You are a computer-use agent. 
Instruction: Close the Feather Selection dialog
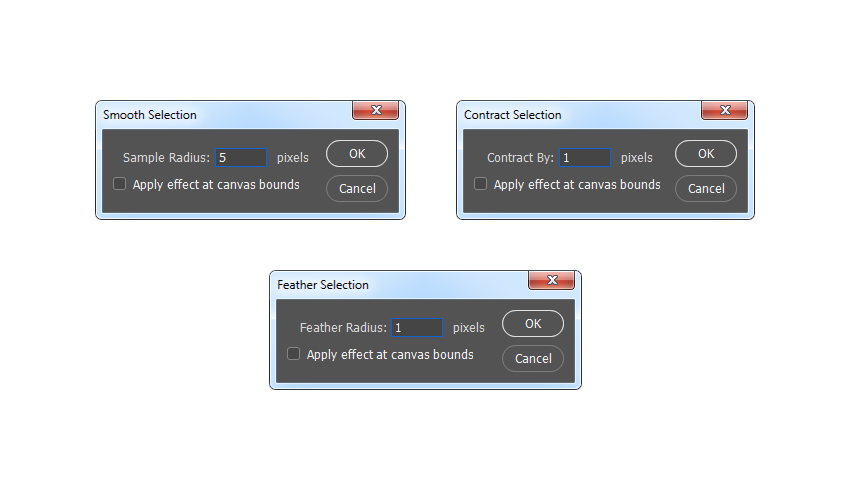[551, 280]
